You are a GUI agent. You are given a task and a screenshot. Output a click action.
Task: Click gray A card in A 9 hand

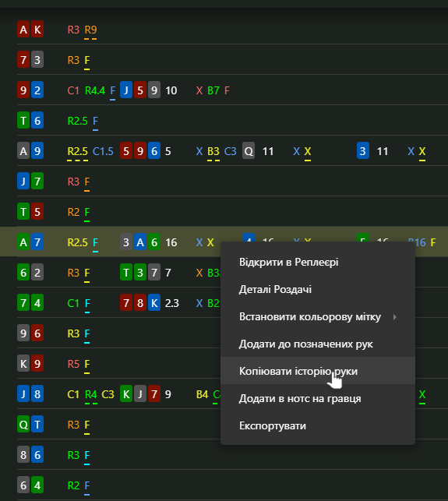(23, 151)
